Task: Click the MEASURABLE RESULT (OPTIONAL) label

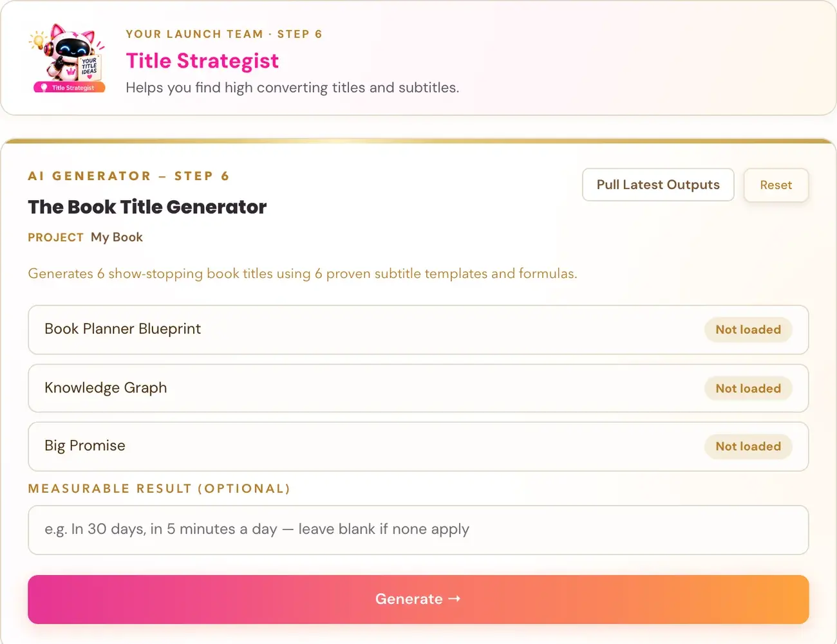Action: (159, 489)
